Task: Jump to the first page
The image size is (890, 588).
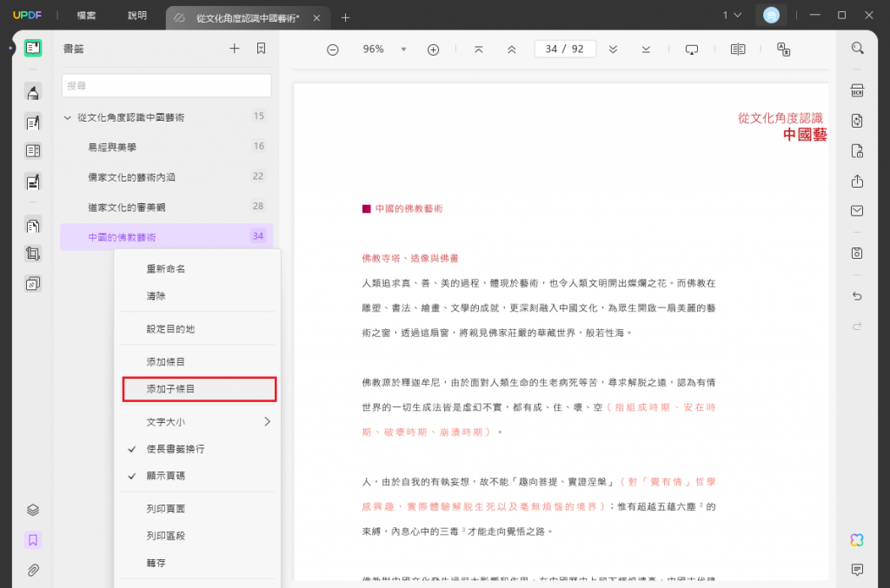Action: 479,50
